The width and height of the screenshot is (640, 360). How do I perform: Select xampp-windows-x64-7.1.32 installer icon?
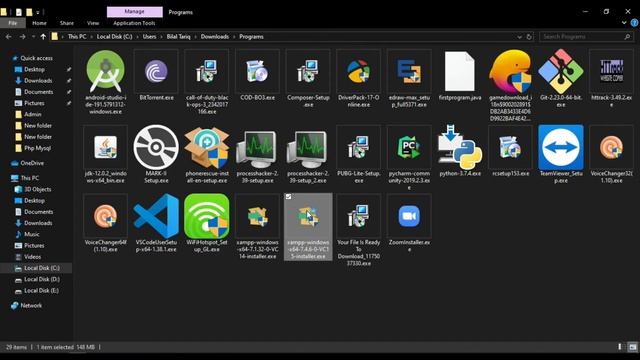(x=257, y=216)
